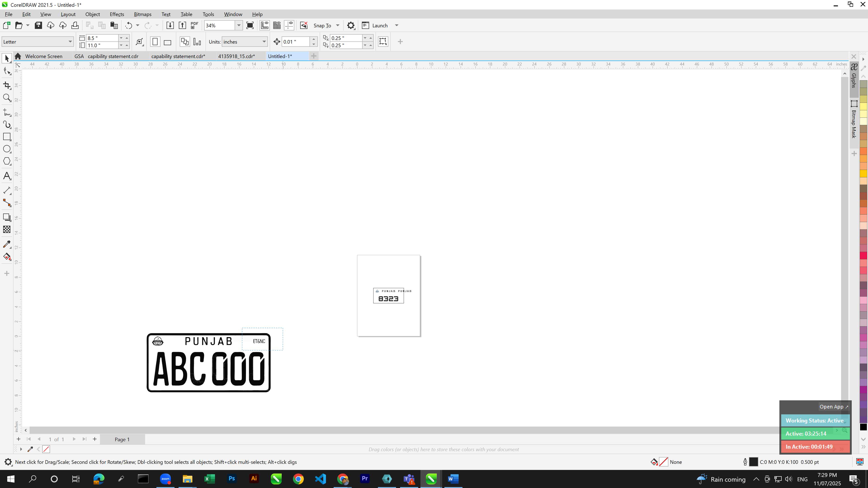868x488 pixels.
Task: Toggle snap off button
Action: click(x=304, y=25)
